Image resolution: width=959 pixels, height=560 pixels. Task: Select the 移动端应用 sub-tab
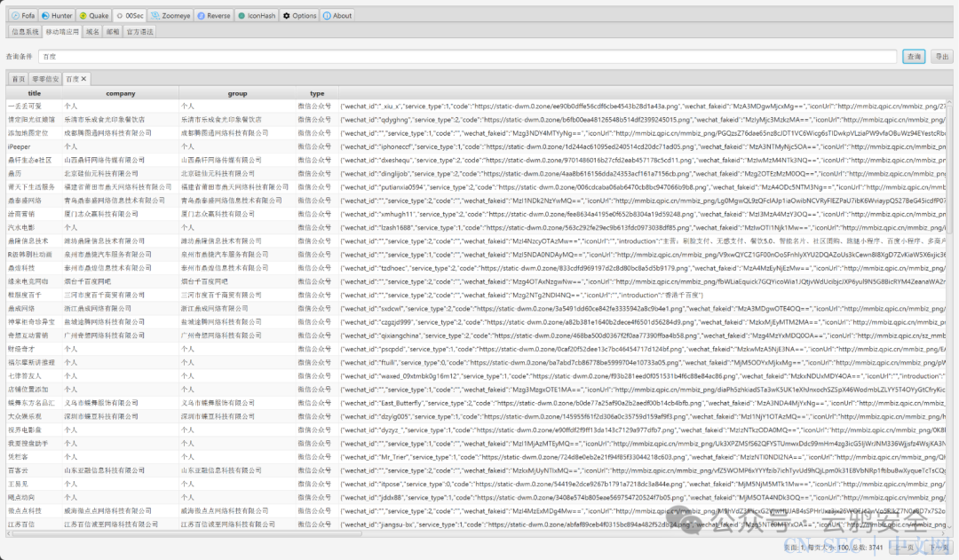tap(62, 32)
